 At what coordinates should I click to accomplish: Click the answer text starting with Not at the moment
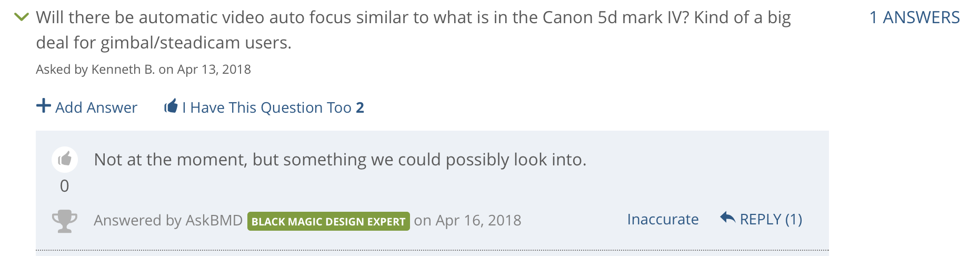340,160
